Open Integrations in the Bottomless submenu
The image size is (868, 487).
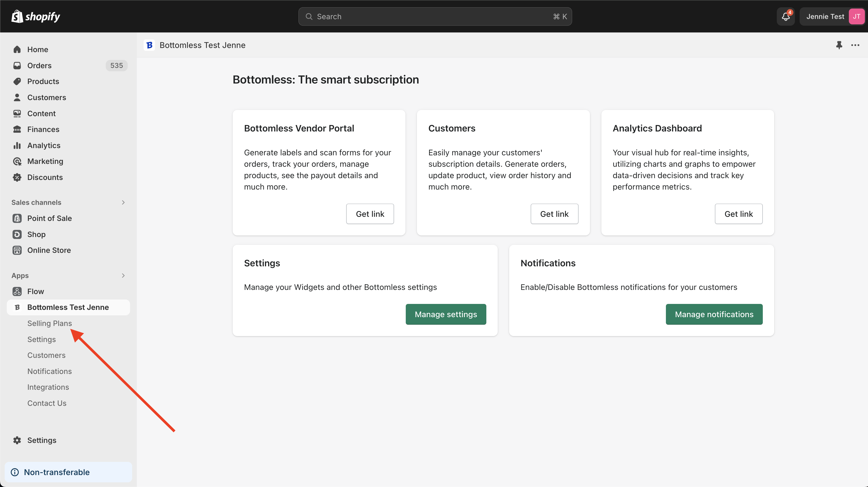click(48, 387)
